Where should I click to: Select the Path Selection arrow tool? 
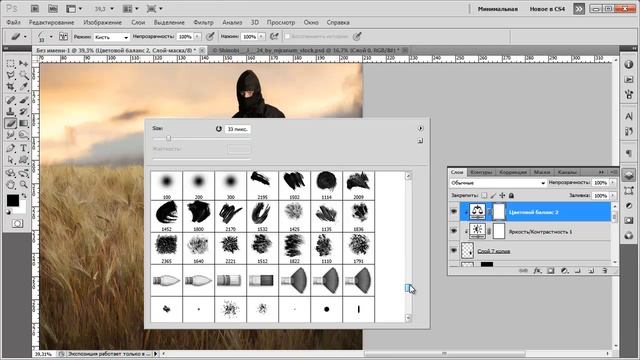click(x=11, y=160)
